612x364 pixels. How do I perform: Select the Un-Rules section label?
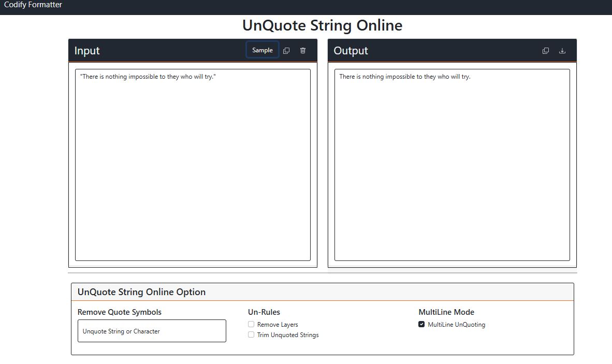[264, 312]
